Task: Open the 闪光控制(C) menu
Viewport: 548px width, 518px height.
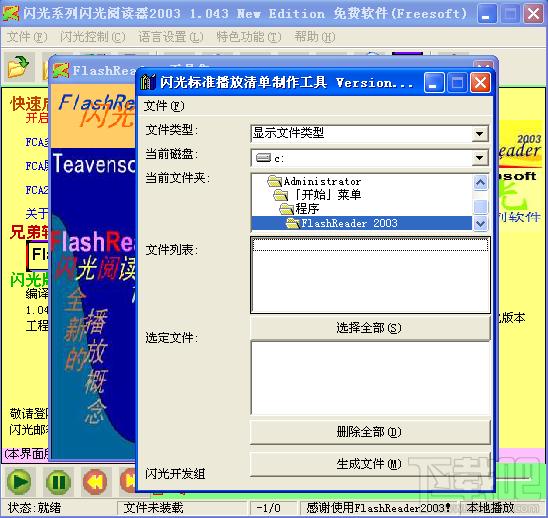Action: 93,37
